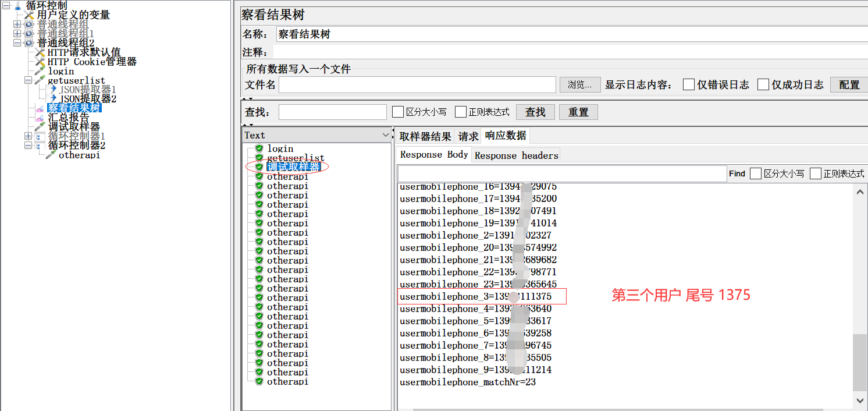Click the green shield next to getuserlist result
This screenshot has width=868, height=411.
point(259,158)
